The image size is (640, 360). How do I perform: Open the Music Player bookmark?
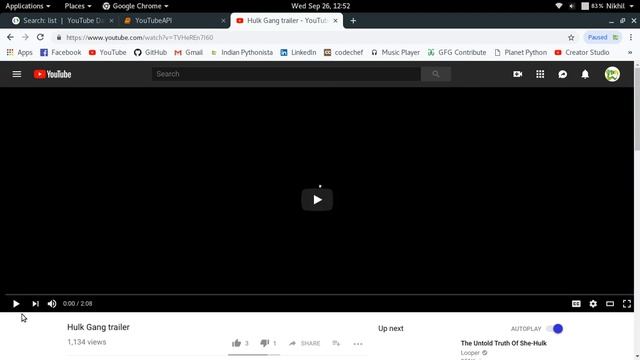(395, 52)
